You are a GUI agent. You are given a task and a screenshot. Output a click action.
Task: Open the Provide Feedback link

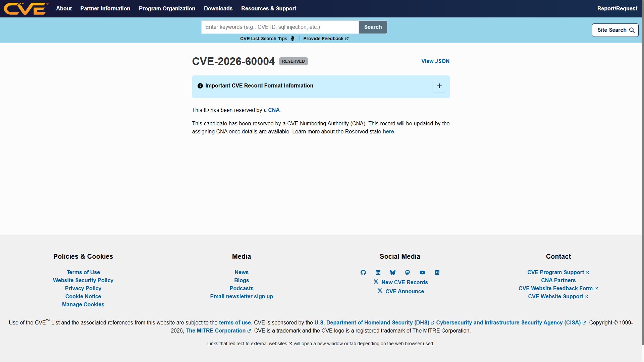pyautogui.click(x=326, y=39)
